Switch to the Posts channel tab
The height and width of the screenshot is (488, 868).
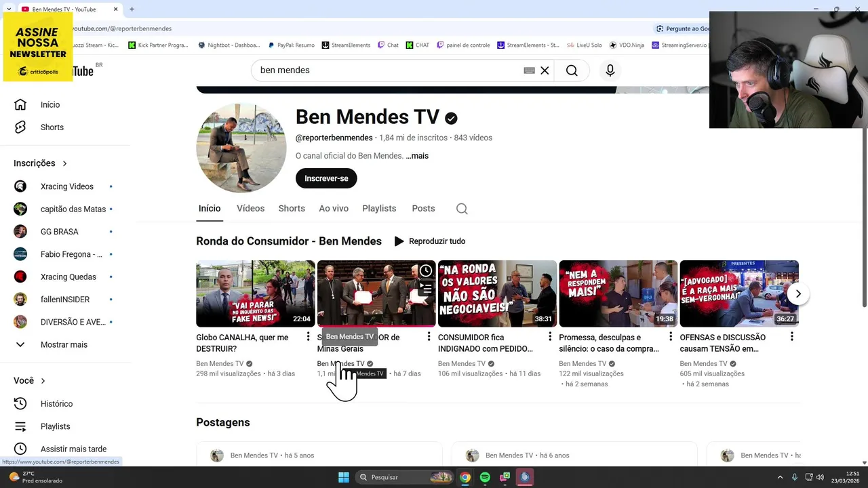(x=423, y=209)
